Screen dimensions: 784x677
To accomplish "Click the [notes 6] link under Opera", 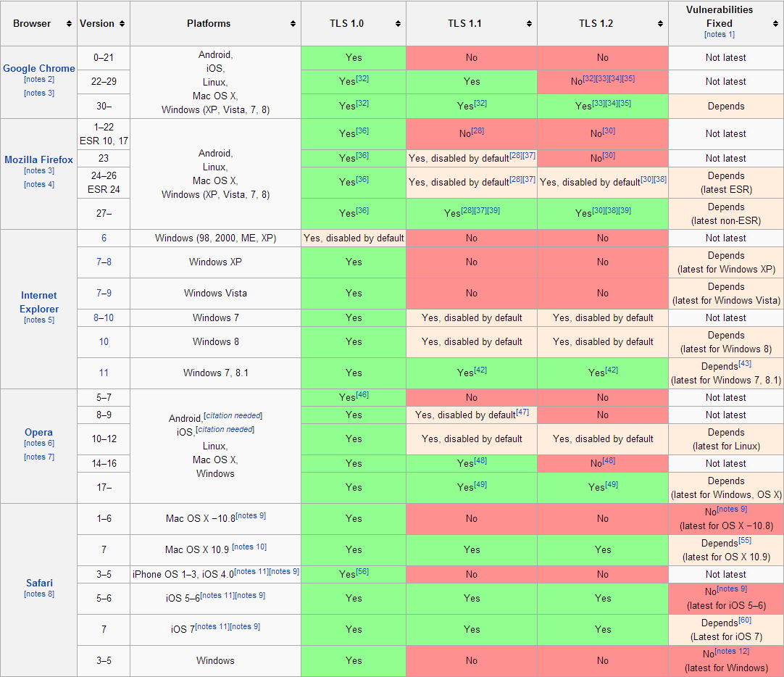I will click(x=39, y=443).
